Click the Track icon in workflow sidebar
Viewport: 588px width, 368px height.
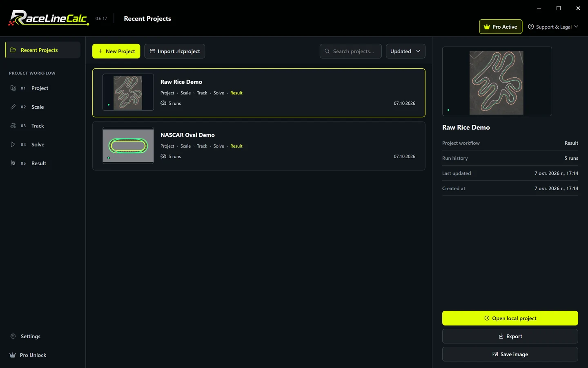click(13, 126)
